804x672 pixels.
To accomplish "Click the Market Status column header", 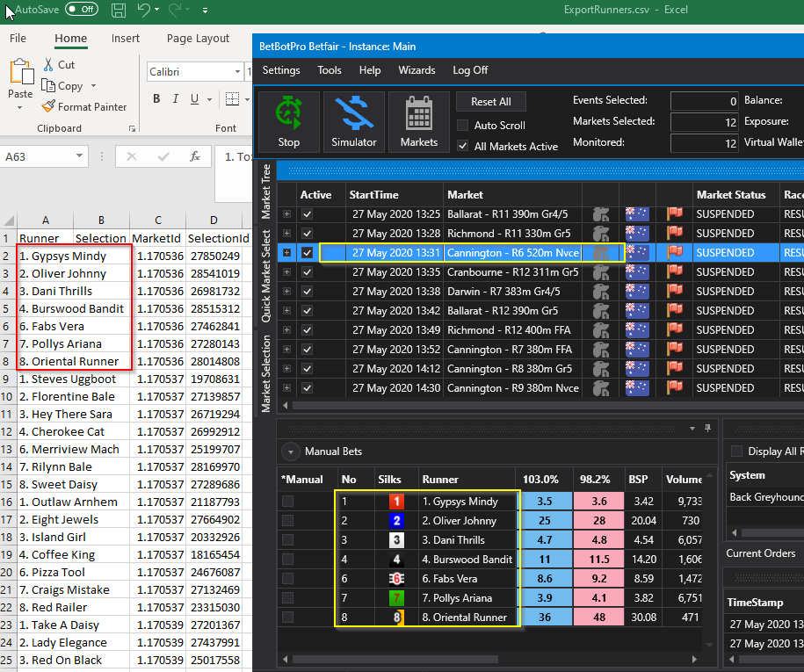I will pos(731,195).
